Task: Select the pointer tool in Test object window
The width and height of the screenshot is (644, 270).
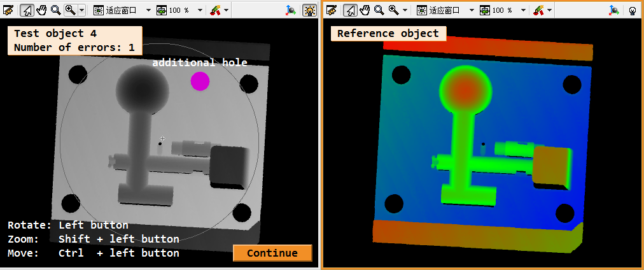Action: point(26,10)
